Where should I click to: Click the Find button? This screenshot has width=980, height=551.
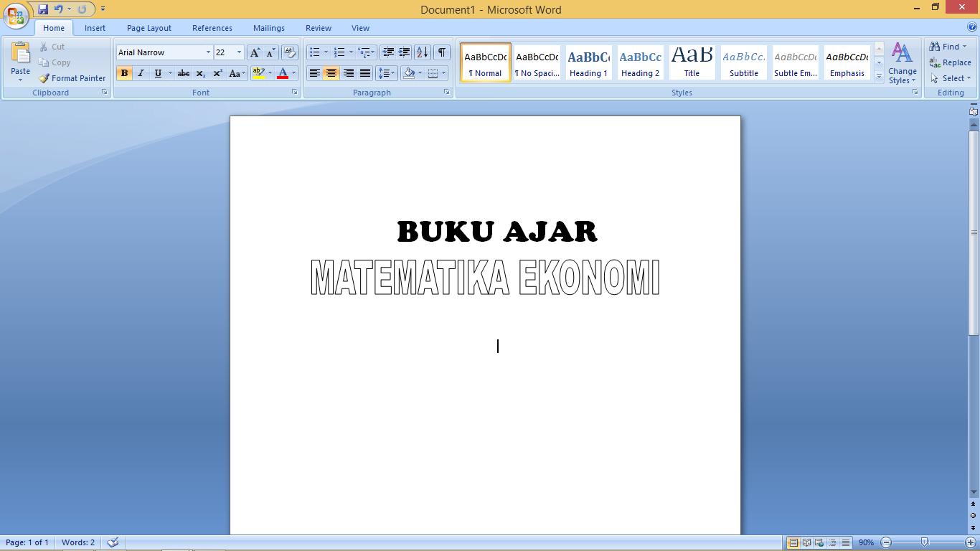pyautogui.click(x=948, y=47)
